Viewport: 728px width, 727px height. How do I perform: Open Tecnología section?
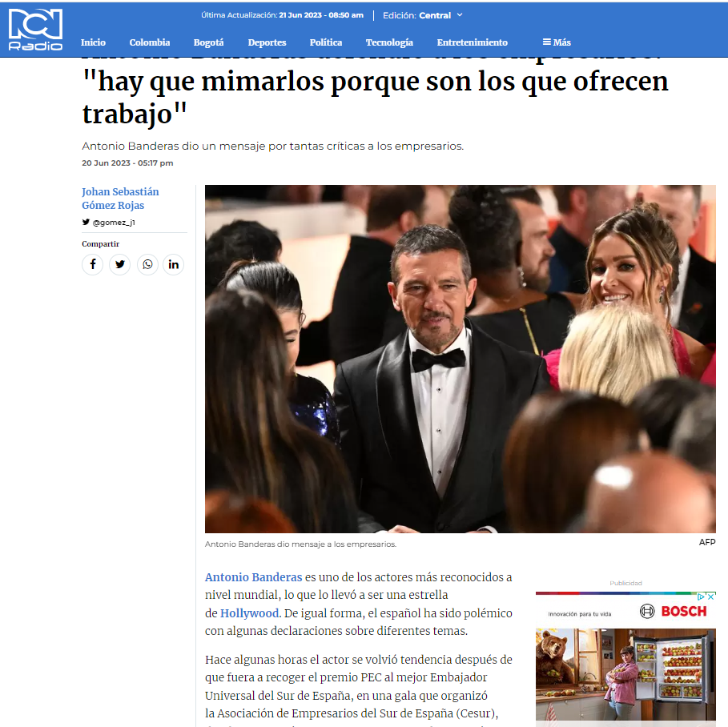389,42
